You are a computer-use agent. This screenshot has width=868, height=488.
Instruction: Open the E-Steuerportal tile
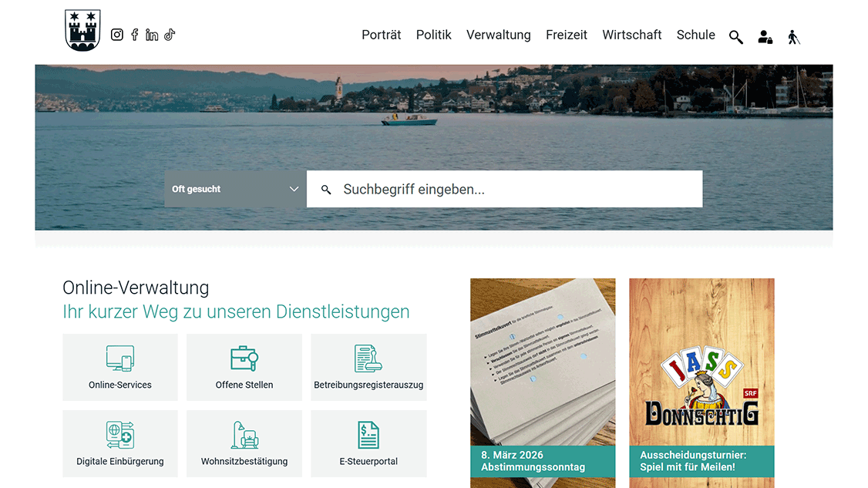tap(368, 443)
